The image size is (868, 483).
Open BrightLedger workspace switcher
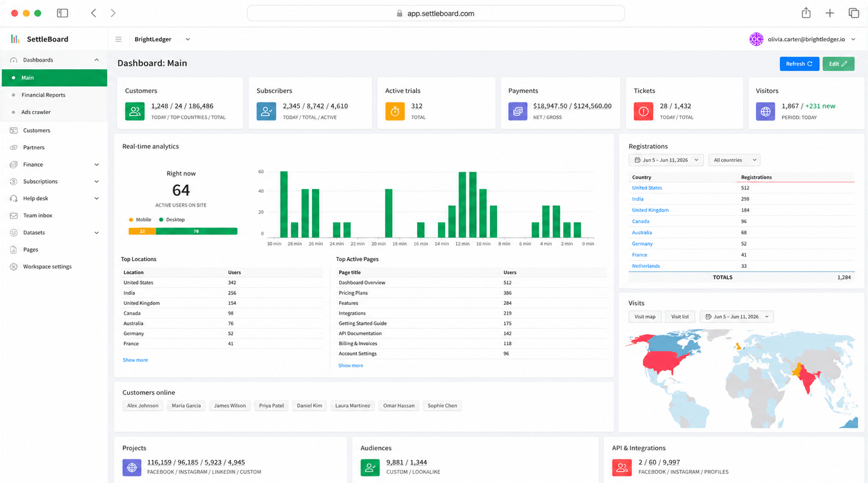pos(162,39)
